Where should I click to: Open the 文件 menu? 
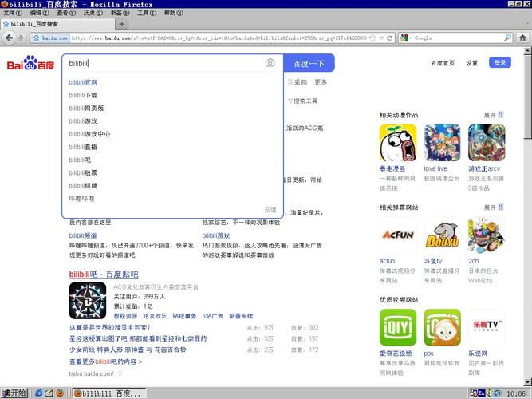point(13,13)
